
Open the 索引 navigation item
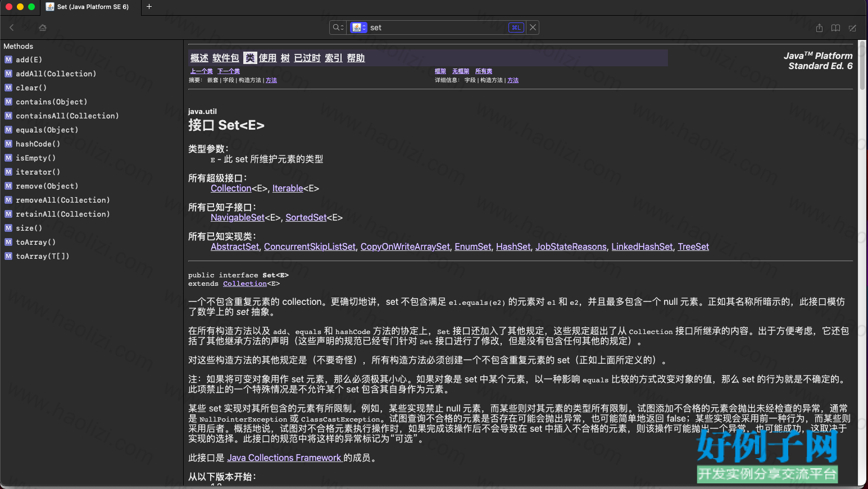click(x=333, y=58)
